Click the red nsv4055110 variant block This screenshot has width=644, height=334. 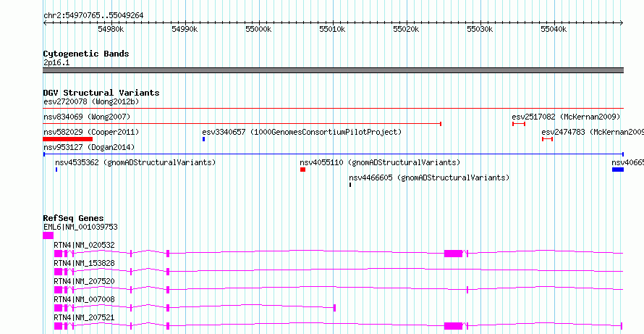click(x=302, y=170)
